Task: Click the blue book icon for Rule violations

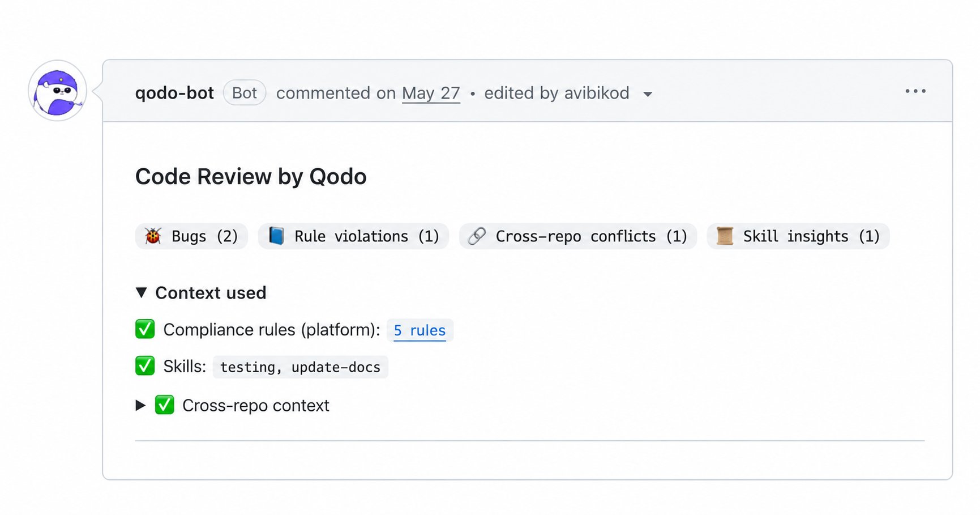Action: click(276, 236)
